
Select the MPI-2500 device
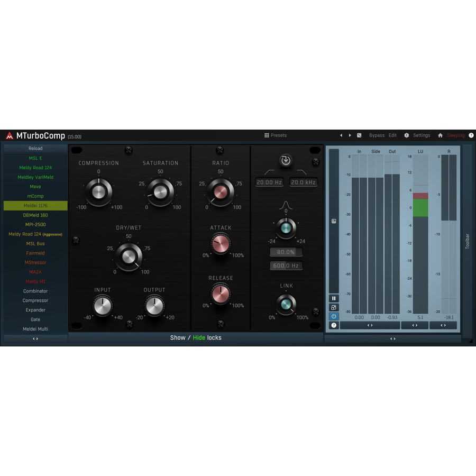pyautogui.click(x=35, y=225)
